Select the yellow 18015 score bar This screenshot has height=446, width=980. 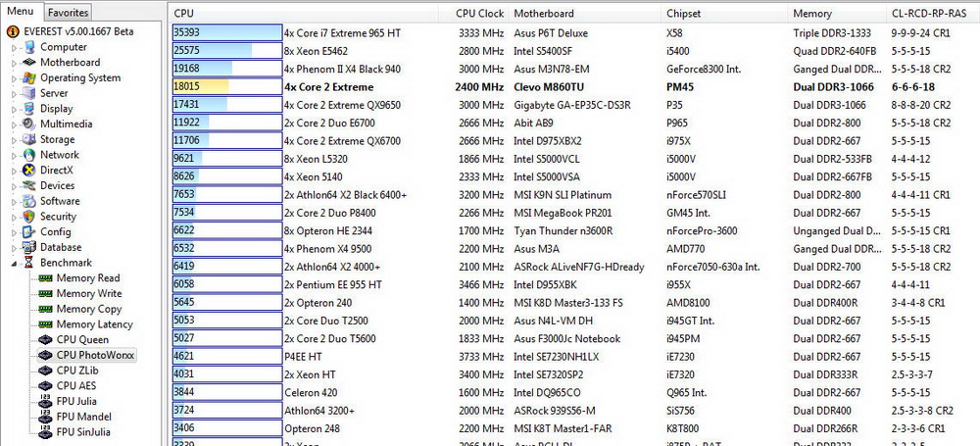(x=227, y=87)
